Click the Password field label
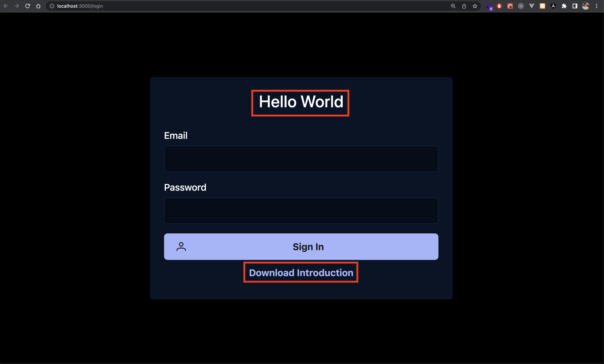 click(185, 188)
